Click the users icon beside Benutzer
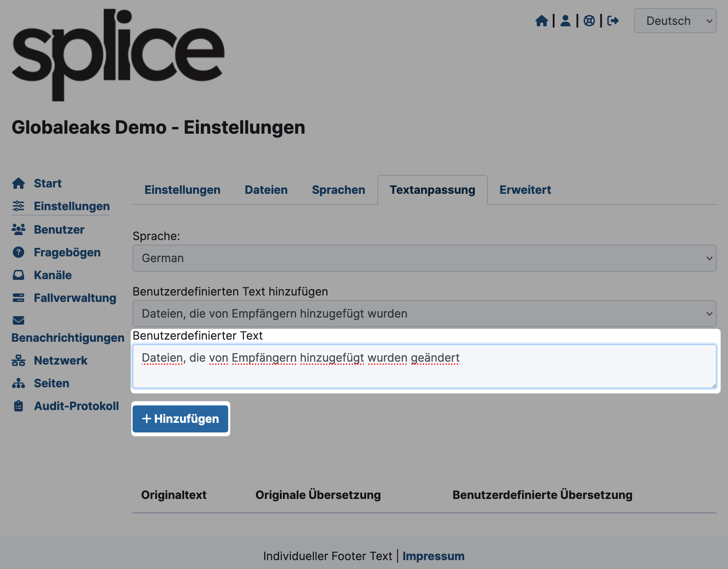The image size is (728, 569). point(18,229)
